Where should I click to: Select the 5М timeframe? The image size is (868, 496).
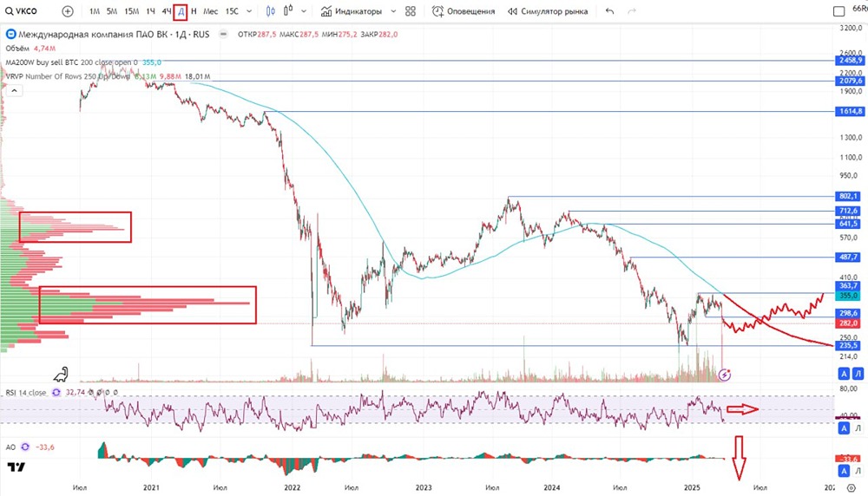click(x=112, y=11)
